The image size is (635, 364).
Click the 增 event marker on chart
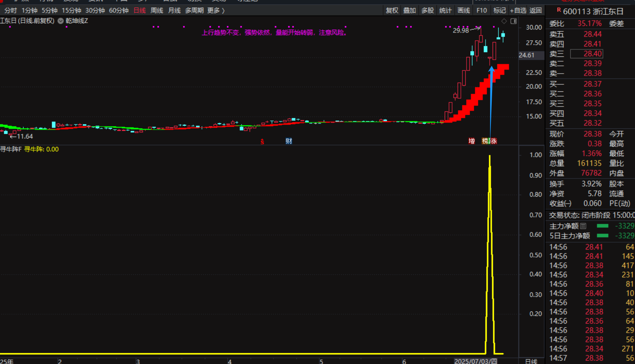(472, 141)
